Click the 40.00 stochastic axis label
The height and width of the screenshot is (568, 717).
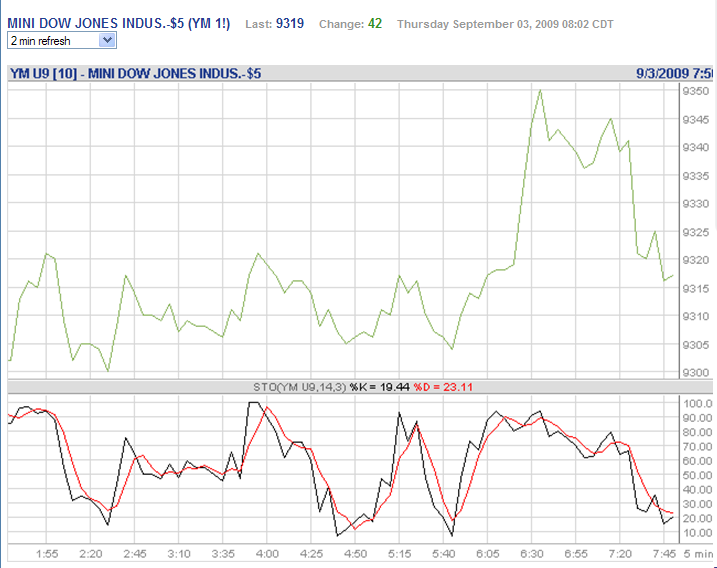697,490
